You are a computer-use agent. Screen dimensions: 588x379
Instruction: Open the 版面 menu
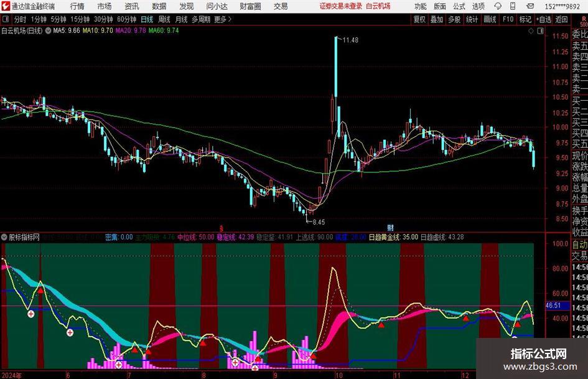440,6
